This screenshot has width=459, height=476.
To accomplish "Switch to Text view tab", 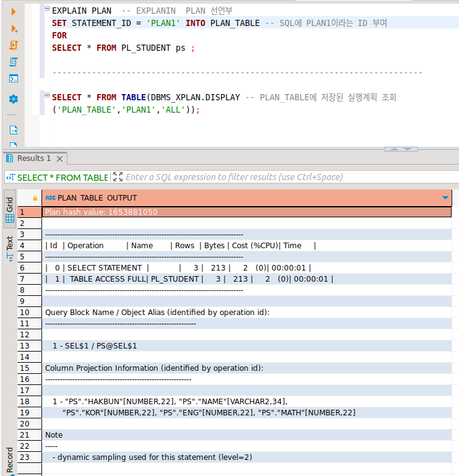I will (10, 249).
